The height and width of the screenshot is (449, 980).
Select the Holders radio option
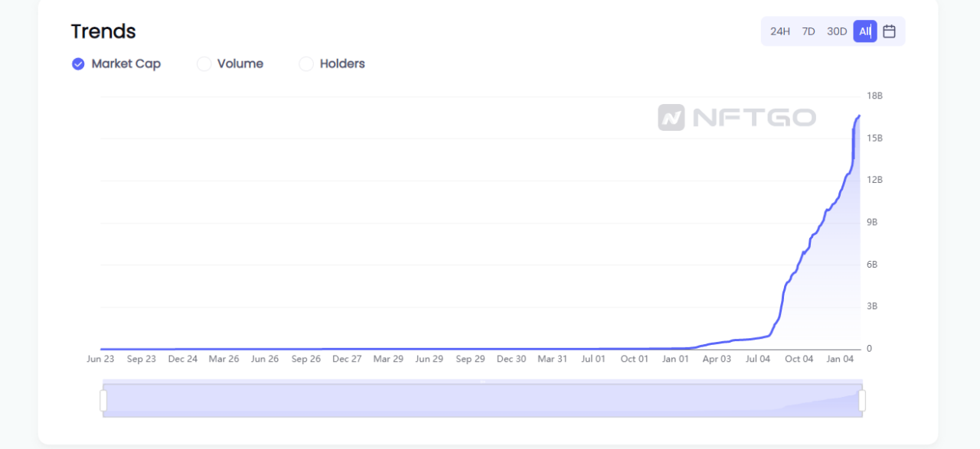click(332, 64)
